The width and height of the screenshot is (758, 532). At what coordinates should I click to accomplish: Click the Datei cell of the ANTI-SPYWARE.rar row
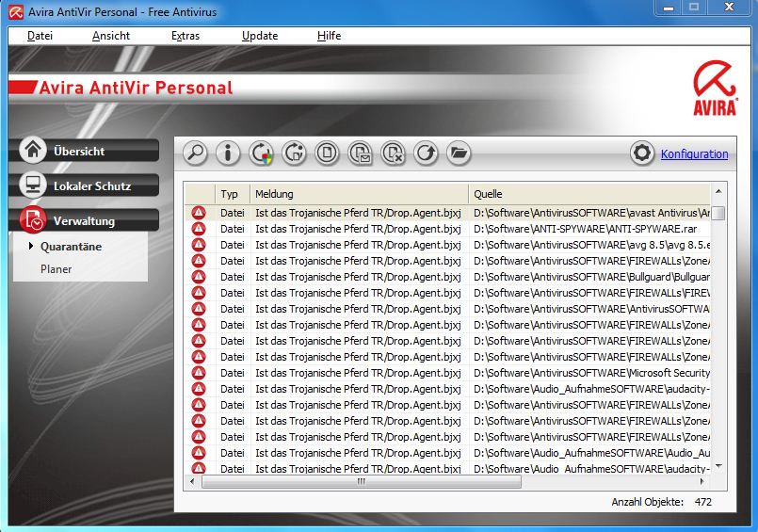point(232,229)
